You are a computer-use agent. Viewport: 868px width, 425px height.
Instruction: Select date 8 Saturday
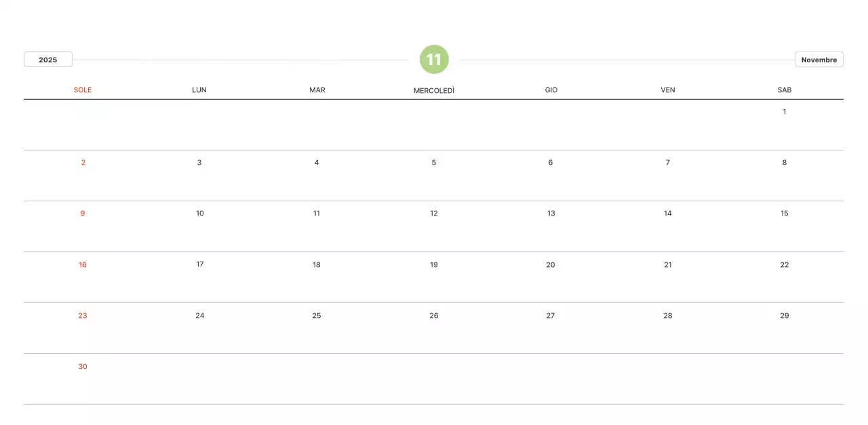pos(785,163)
